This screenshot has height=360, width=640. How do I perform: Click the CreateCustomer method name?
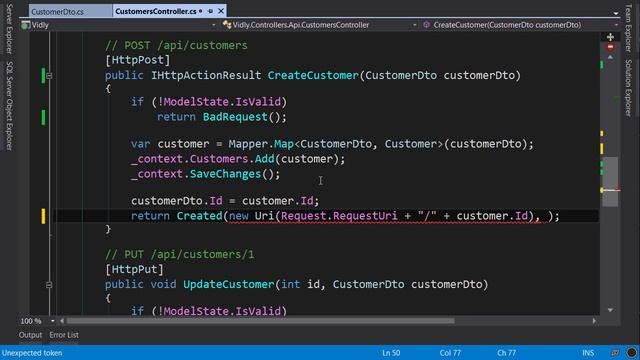click(x=313, y=76)
